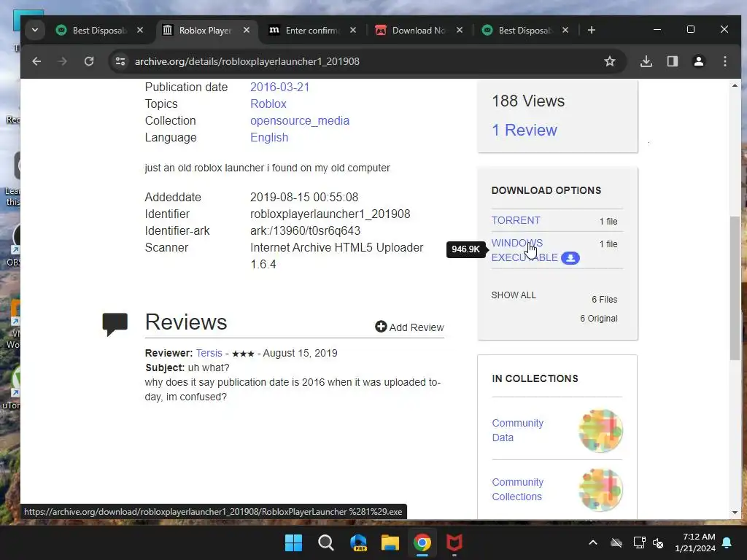Click the Community Data thumbnail image

tap(600, 430)
